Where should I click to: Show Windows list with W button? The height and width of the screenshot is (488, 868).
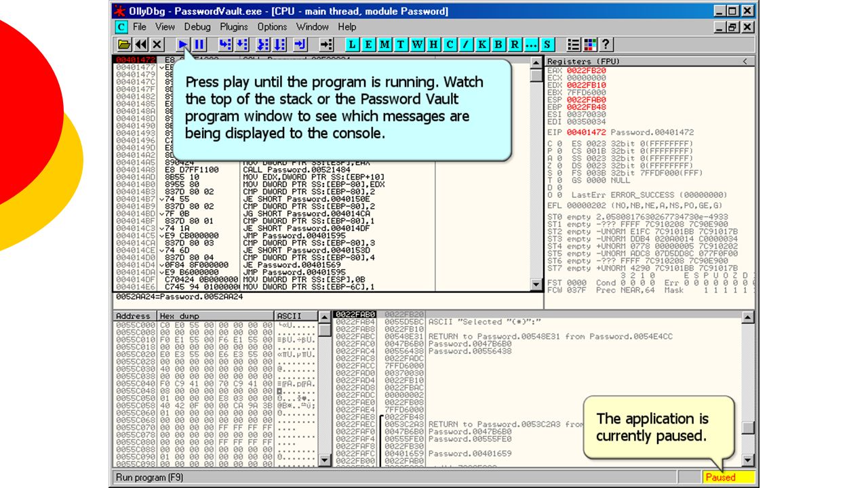(418, 45)
